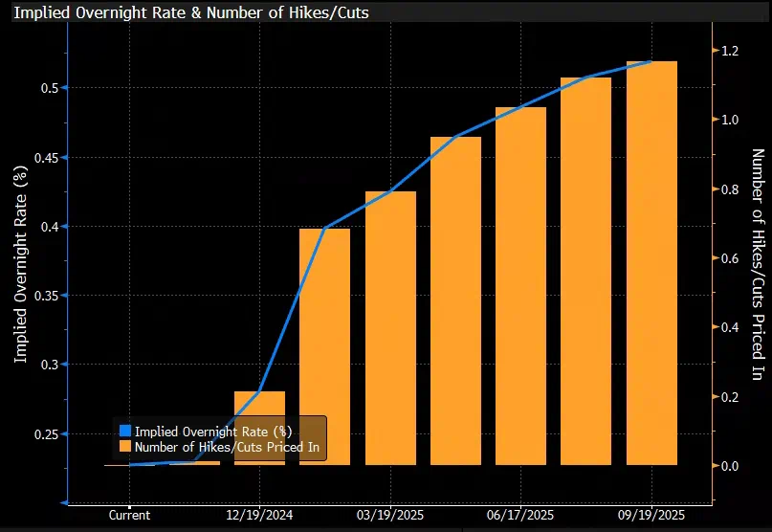Click the orange Number of Hikes/Cuts legend swatch
Image resolution: width=772 pixels, height=532 pixels.
pos(125,446)
